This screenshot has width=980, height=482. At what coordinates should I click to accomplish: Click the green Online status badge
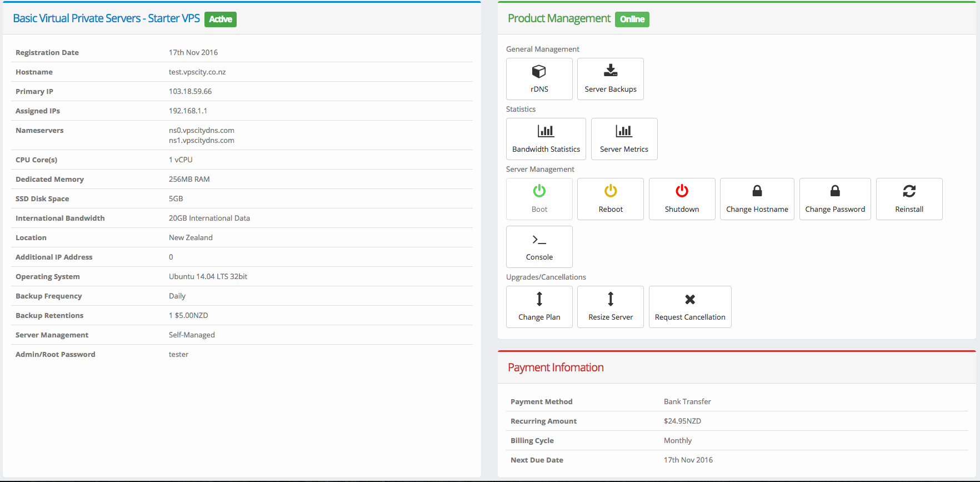tap(632, 19)
